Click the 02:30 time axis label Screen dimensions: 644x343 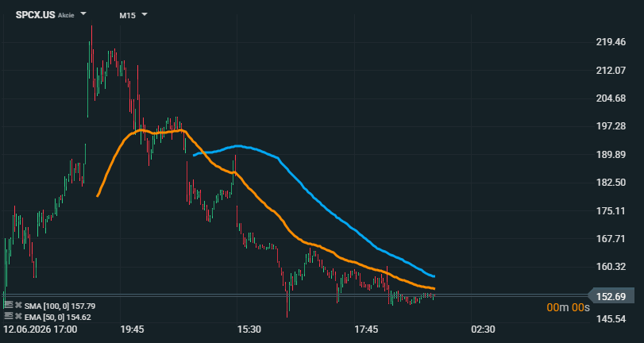pyautogui.click(x=484, y=330)
